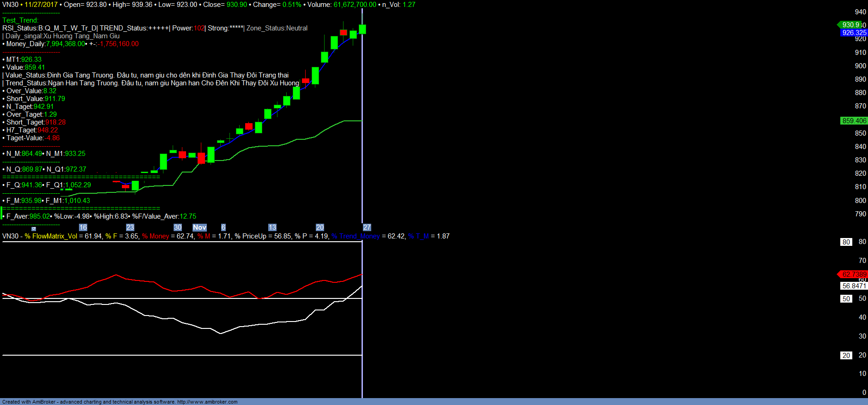This screenshot has height=405, width=868.
Task: Pick the "13" date marker on time axis
Action: tap(272, 227)
